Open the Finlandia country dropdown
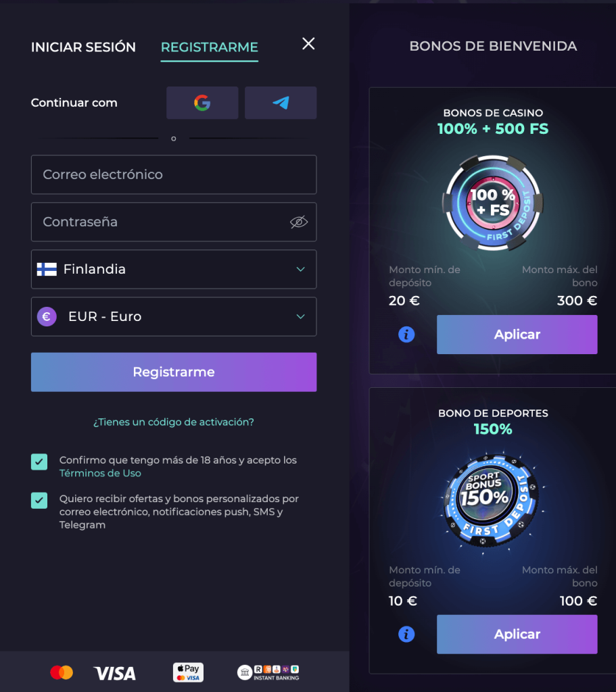This screenshot has width=616, height=692. point(174,269)
